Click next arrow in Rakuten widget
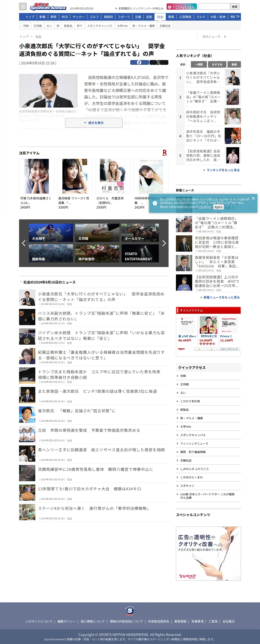Image resolution: width=260 pixels, height=644 pixels. pos(211,349)
